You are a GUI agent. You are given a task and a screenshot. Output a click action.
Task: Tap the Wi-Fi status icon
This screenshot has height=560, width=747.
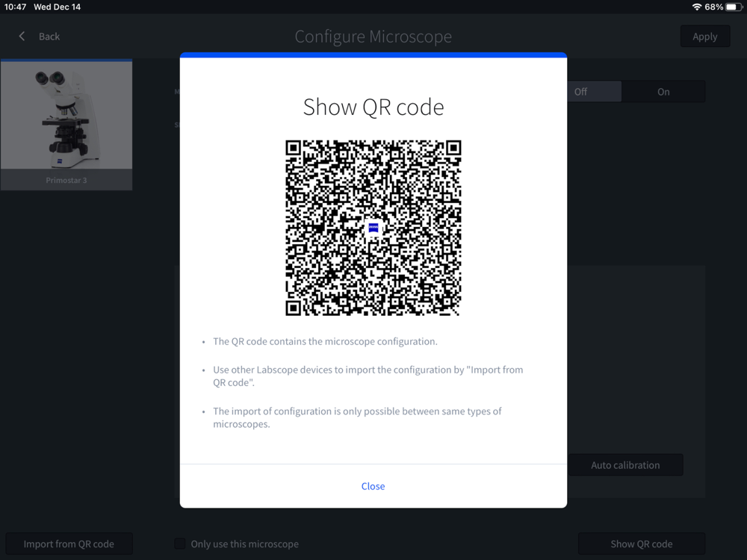point(696,7)
